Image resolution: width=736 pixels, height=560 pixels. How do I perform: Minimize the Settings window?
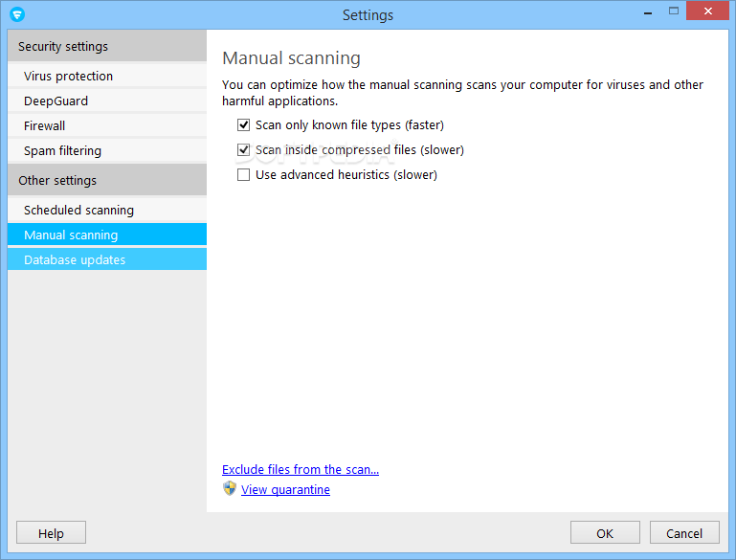[x=648, y=11]
